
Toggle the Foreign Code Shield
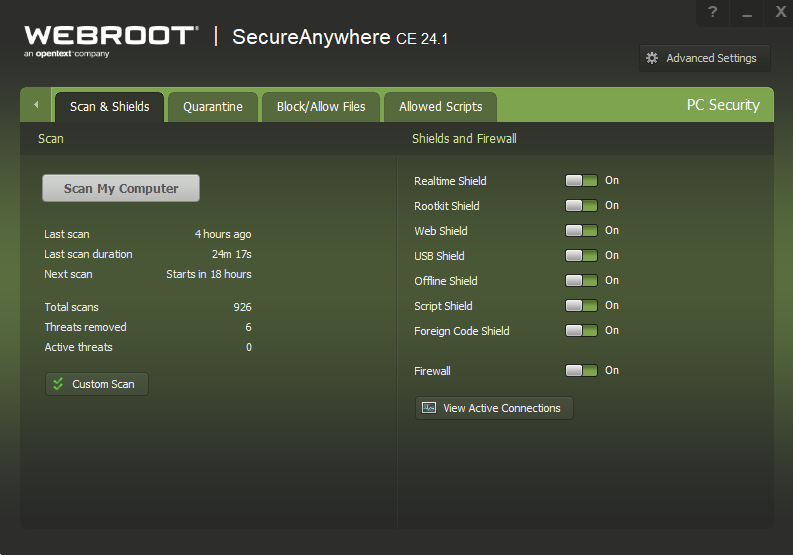(581, 331)
